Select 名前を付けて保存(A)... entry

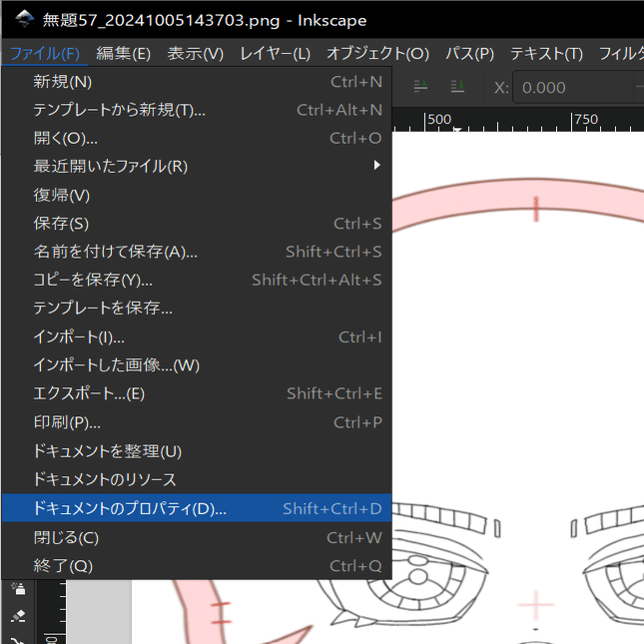(197, 252)
